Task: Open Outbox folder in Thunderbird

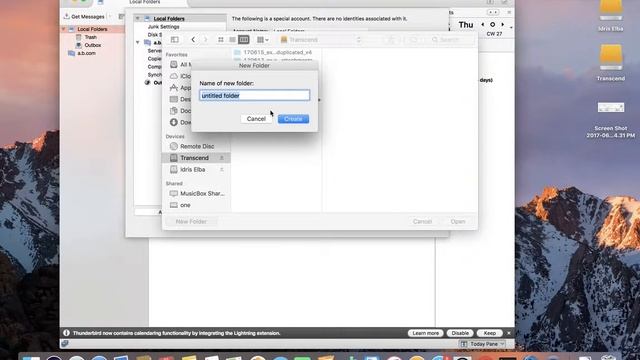Action: (x=93, y=45)
